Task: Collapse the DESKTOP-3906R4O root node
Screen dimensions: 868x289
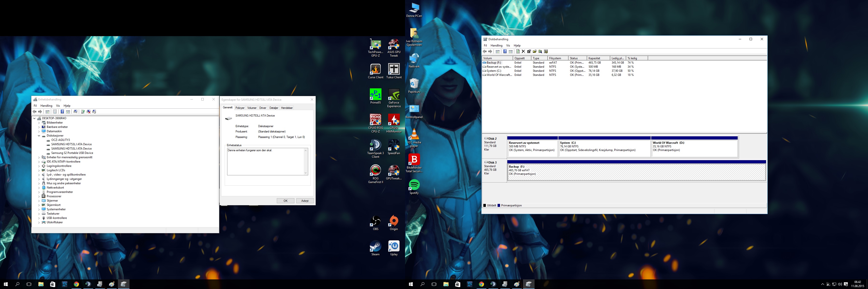Action: click(34, 118)
